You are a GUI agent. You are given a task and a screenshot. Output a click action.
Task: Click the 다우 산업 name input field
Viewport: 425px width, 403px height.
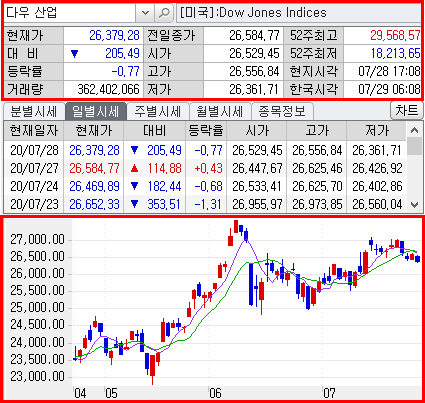[70, 13]
